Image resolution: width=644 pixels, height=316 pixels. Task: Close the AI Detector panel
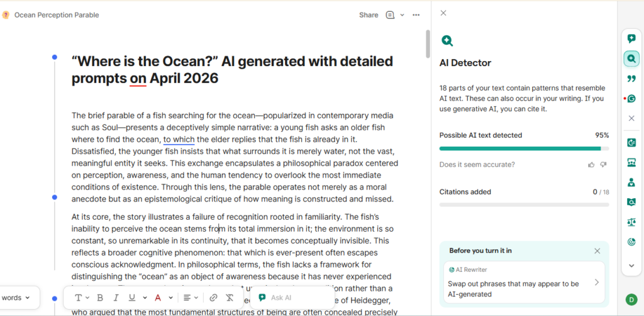[x=443, y=13]
